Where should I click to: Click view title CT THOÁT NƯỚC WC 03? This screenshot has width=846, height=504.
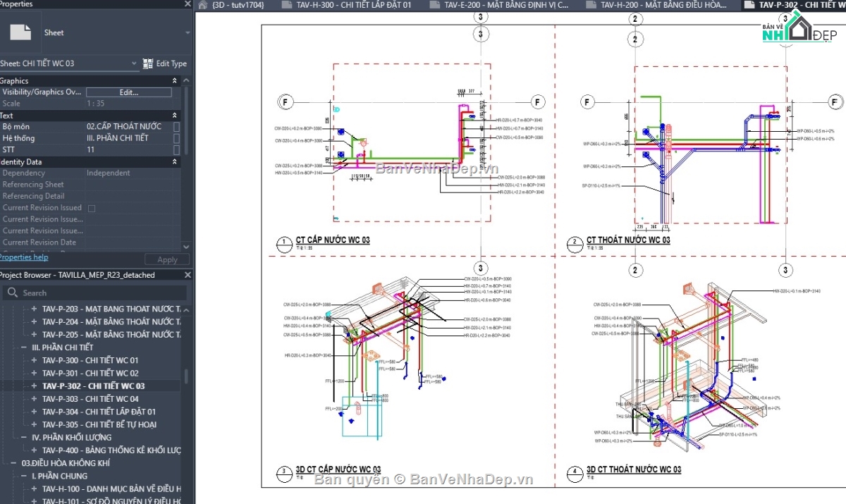(628, 240)
